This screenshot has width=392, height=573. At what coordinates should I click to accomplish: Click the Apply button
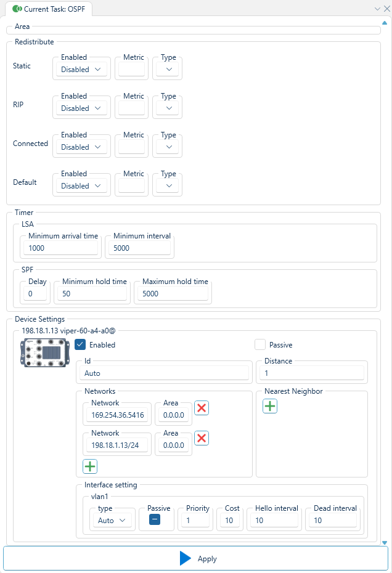(195, 558)
